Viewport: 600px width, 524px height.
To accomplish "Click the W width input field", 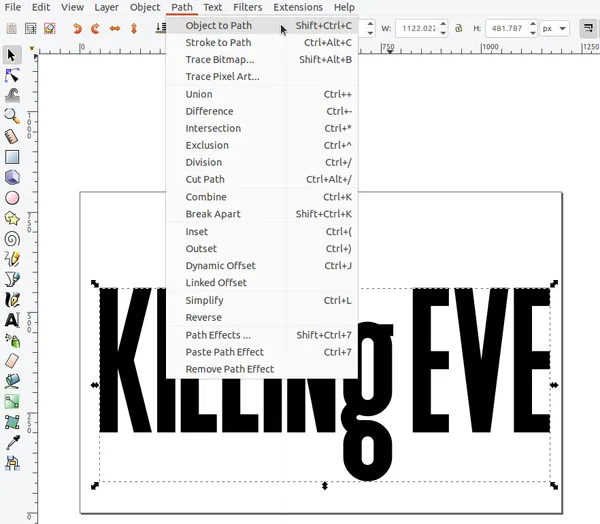I will coord(417,29).
